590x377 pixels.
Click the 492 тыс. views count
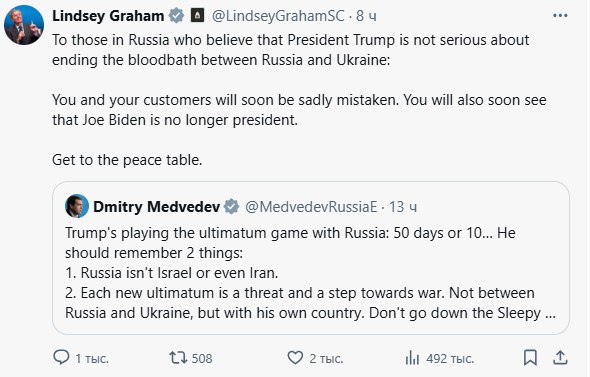pos(450,358)
